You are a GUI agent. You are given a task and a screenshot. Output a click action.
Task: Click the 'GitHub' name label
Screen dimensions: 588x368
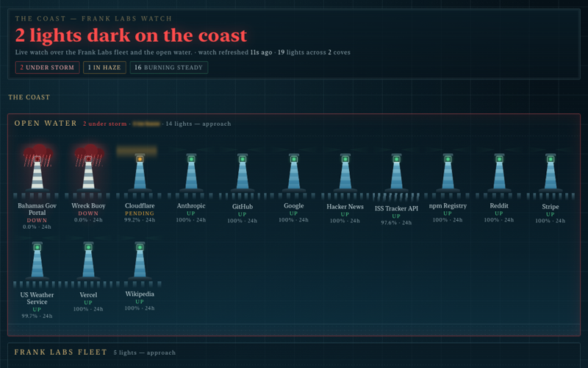(243, 207)
